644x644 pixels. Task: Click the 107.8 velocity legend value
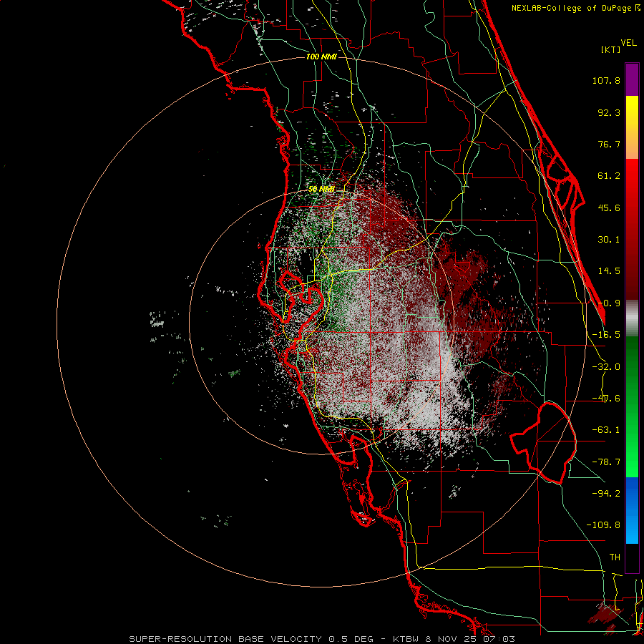[x=606, y=80]
